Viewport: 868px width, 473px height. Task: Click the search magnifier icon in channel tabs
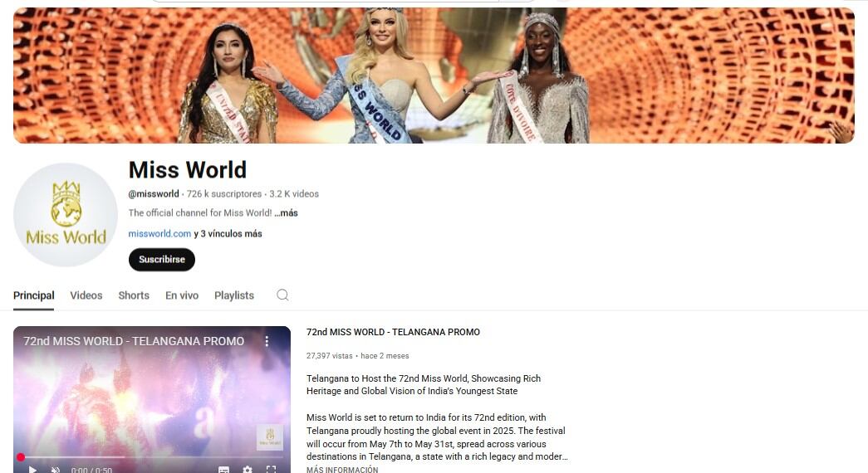pos(282,295)
